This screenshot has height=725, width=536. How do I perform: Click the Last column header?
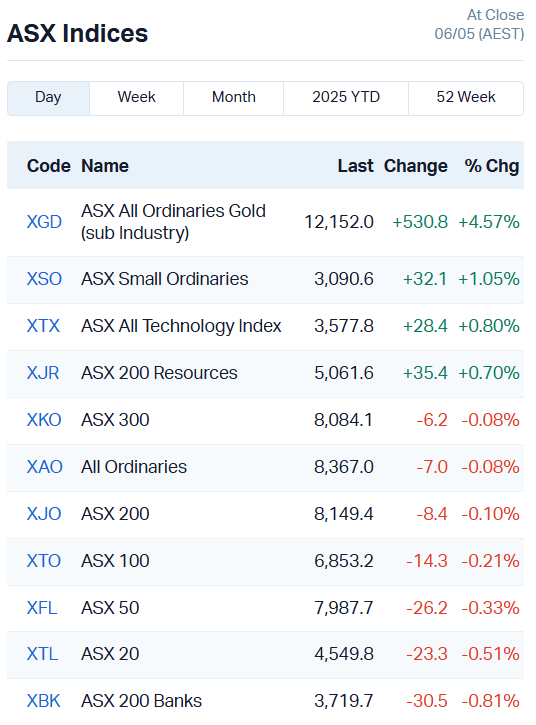(355, 166)
